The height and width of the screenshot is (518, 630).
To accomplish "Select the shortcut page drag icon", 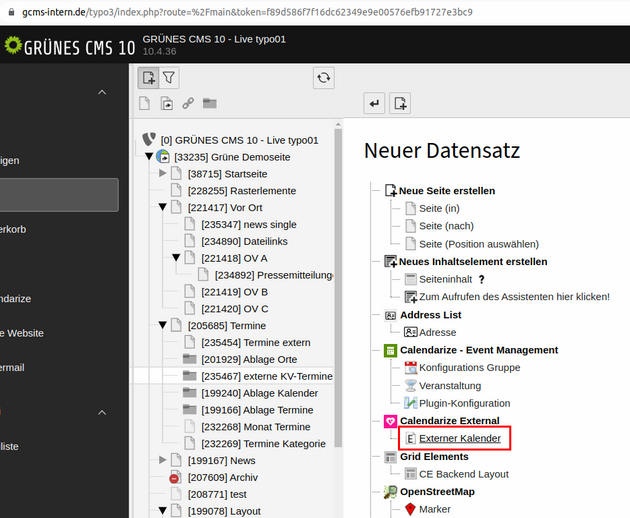I will tap(167, 103).
